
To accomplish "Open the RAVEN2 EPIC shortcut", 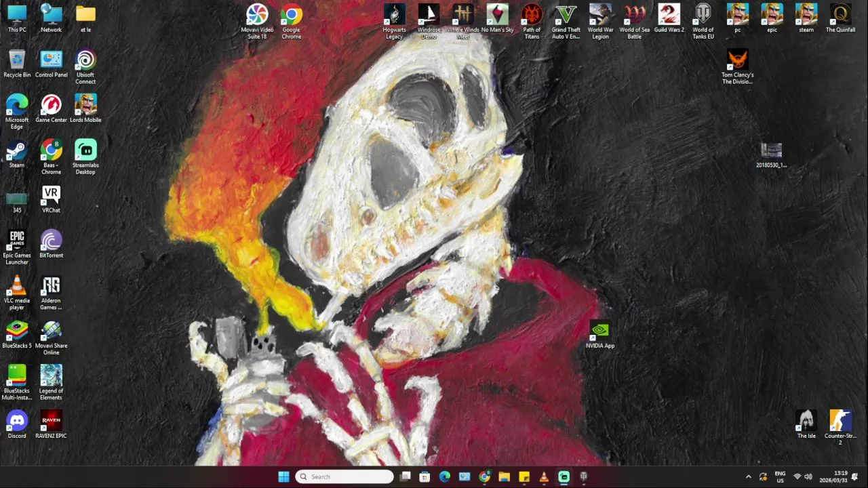I will point(51,425).
